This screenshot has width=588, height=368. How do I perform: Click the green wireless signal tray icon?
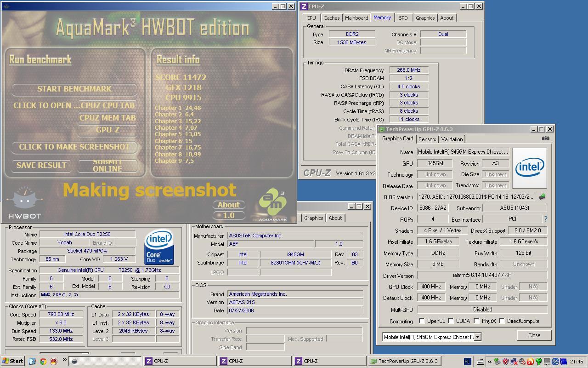[538, 362]
